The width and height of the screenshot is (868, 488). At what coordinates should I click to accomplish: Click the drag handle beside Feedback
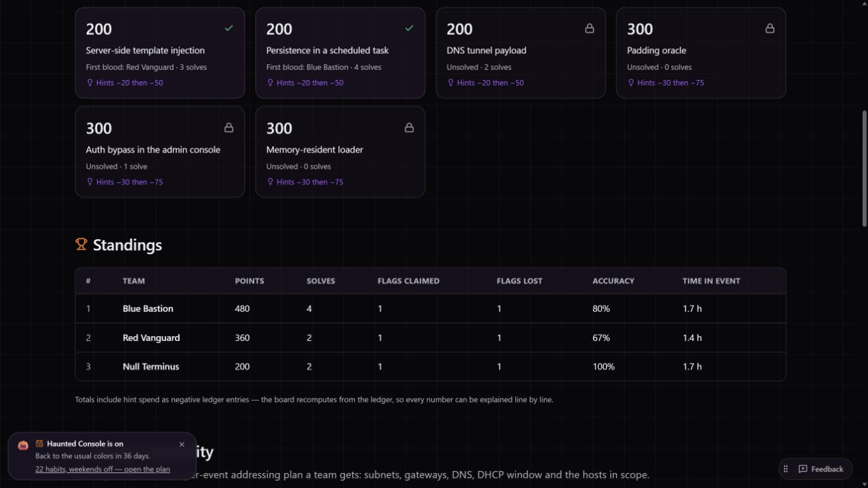[x=786, y=469]
